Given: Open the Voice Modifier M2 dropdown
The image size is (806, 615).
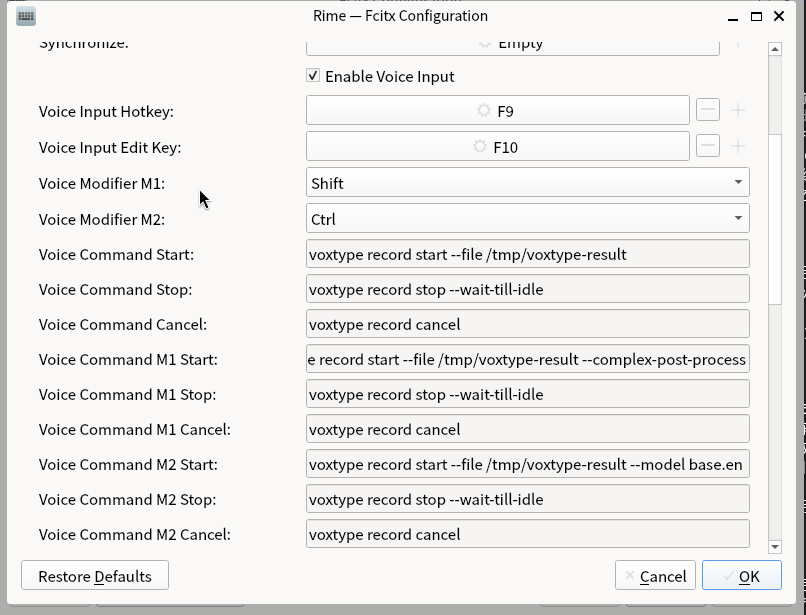Looking at the screenshot, I should 527,219.
